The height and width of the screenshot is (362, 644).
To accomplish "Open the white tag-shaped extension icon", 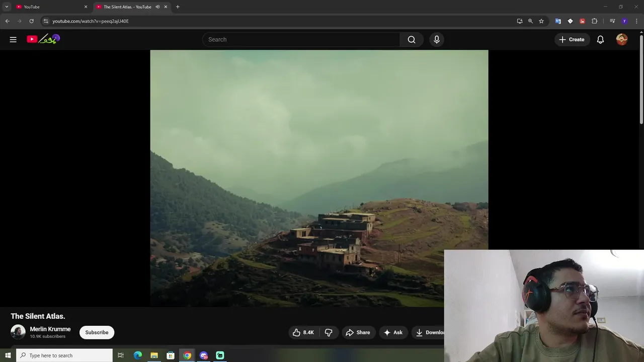I will (x=570, y=21).
